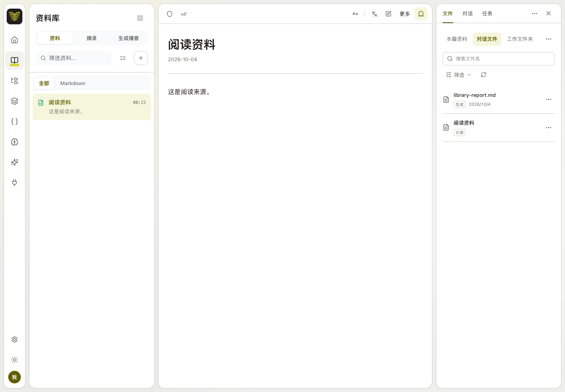565x392 pixels.
Task: Open options for library-report.md
Action: coord(549,100)
